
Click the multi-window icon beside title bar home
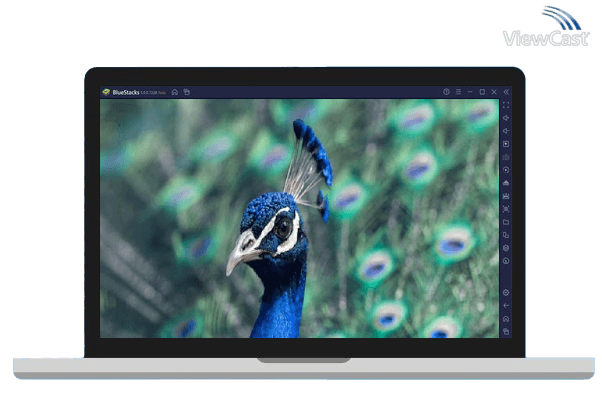point(186,92)
